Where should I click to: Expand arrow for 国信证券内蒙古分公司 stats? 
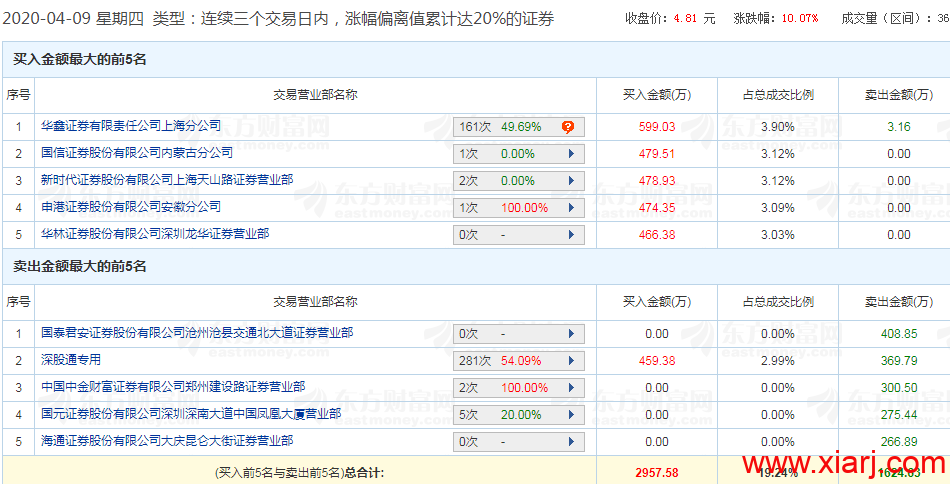point(571,154)
